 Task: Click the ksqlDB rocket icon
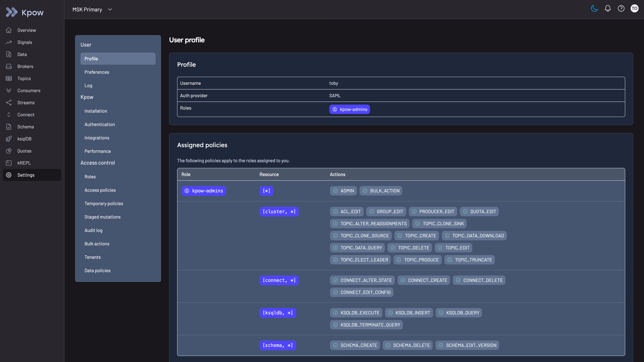(9, 139)
